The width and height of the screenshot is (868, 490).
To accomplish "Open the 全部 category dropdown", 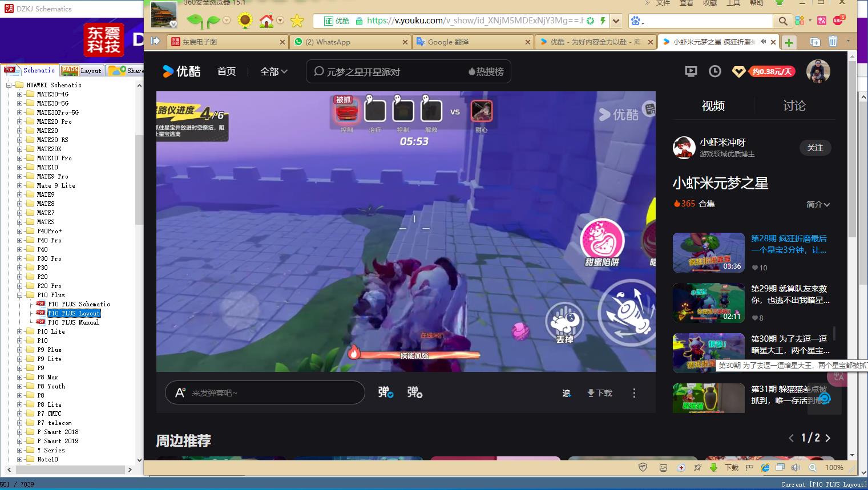I will 274,71.
